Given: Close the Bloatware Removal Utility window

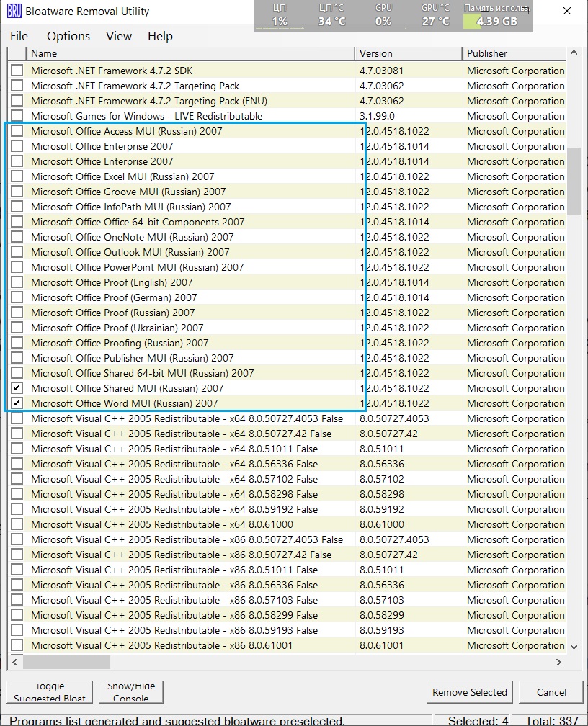Looking at the screenshot, I should point(566,11).
